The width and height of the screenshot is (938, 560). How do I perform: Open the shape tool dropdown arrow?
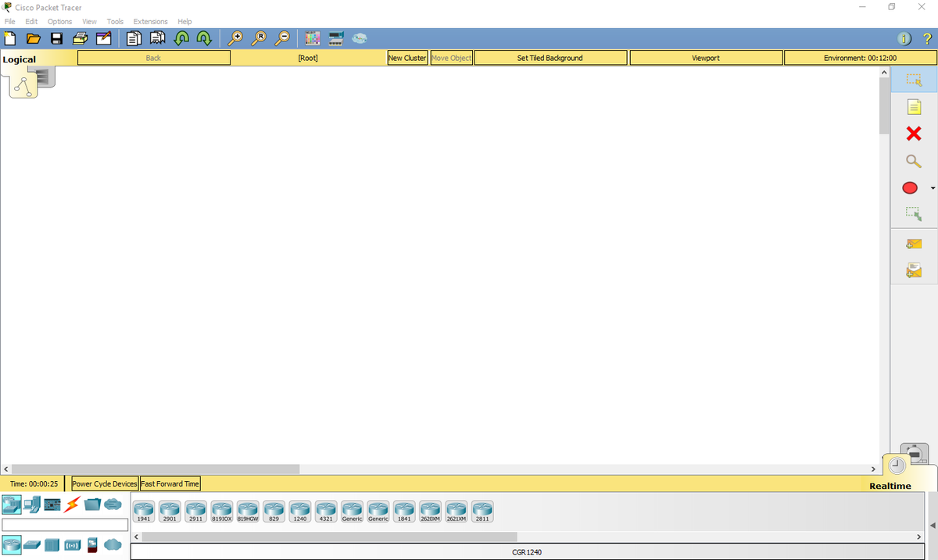[x=932, y=188]
